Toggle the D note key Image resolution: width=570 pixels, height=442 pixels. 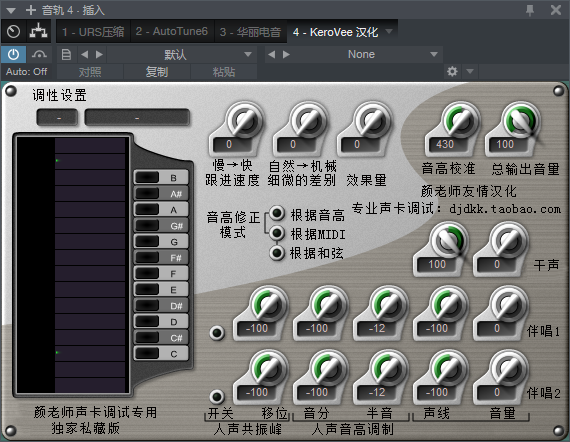[161, 321]
